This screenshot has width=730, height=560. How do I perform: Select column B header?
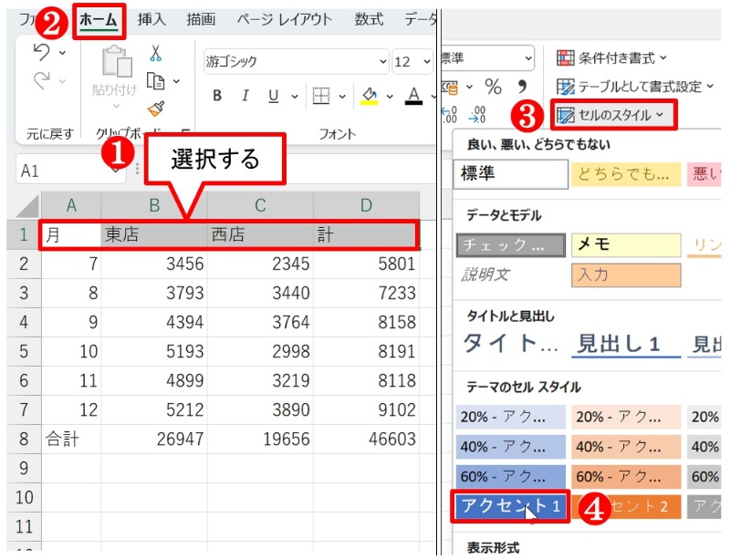[154, 205]
